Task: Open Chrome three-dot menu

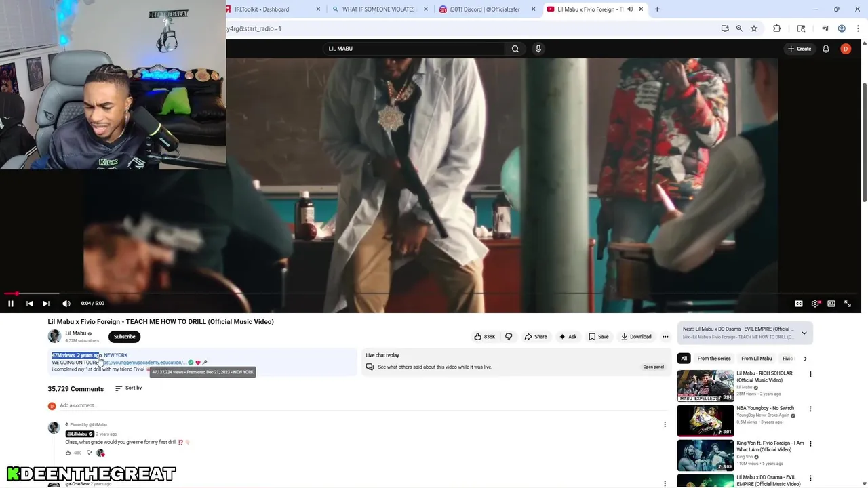Action: [x=856, y=28]
